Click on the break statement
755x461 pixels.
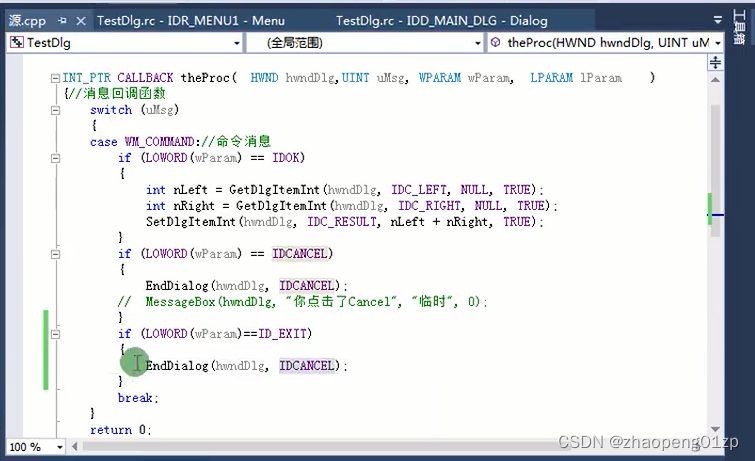coord(138,398)
